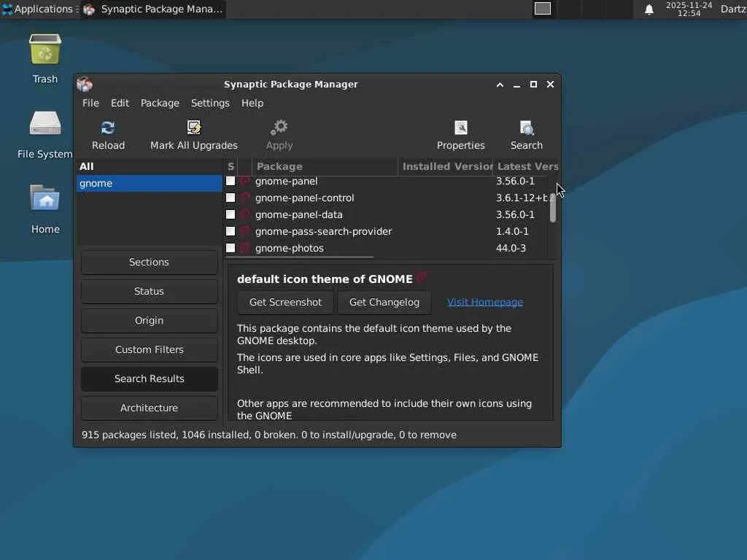747x560 pixels.
Task: Click the package list vertical scrollbar
Action: pos(553,208)
